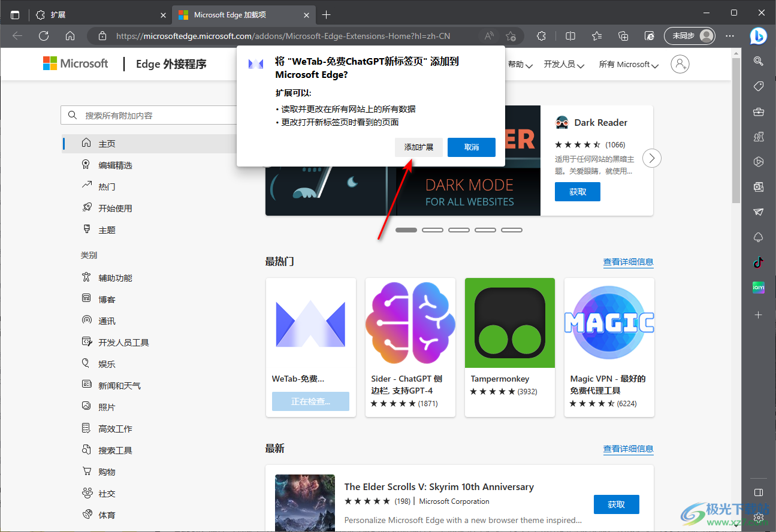Screen dimensions: 776x532
Task: Open the Drop paper-plane sidebar icon
Action: [758, 212]
